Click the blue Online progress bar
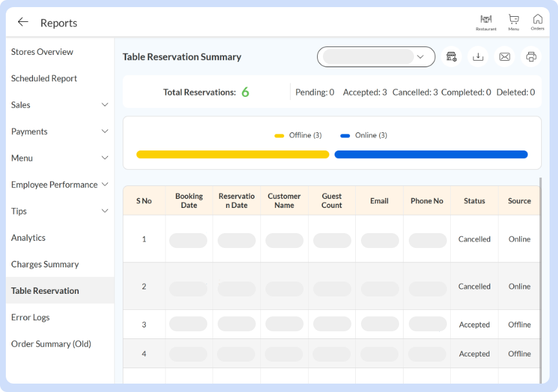Viewport: 558px width, 392px height. [431, 154]
